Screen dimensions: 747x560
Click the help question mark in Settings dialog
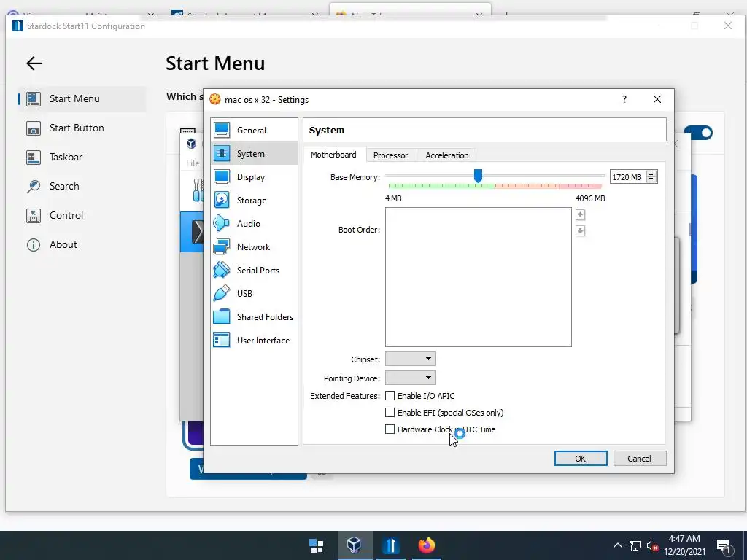(x=624, y=99)
